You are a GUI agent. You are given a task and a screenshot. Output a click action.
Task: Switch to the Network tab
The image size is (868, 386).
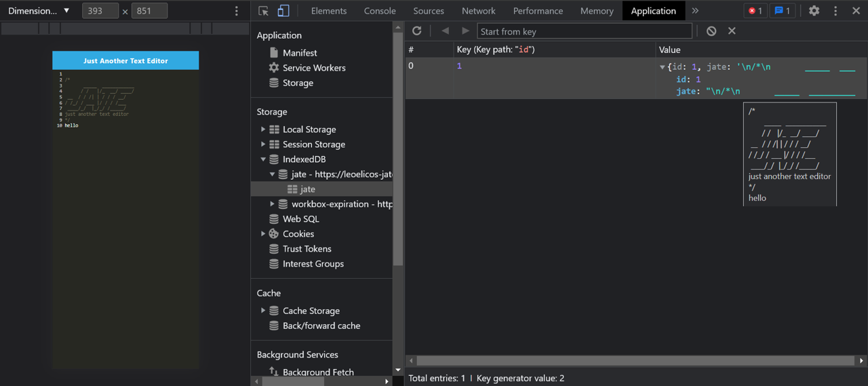[479, 11]
